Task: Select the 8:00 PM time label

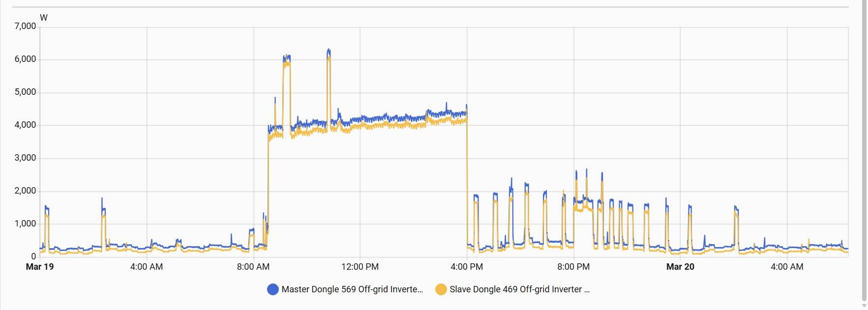Action: (x=573, y=267)
